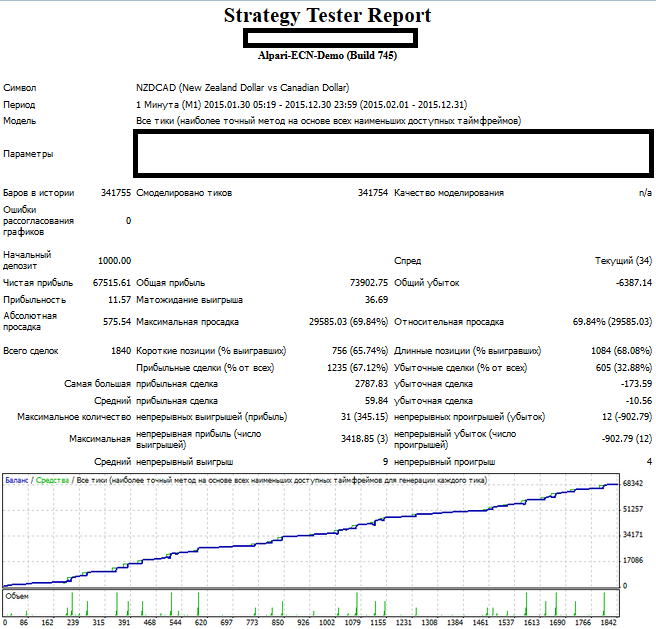Screen dimensions: 656x629
Task: Select the Символ label
Action: 20,88
